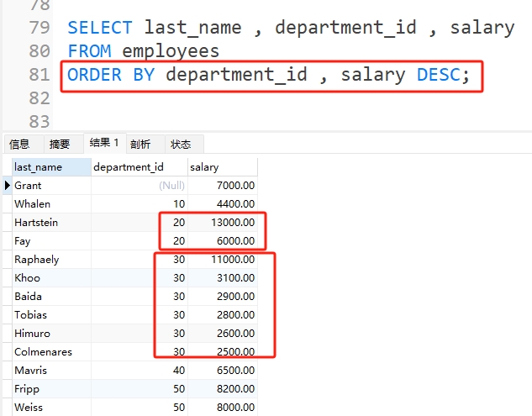The height and width of the screenshot is (416, 532).
Task: Place cursor on ORDER BY keyword in editor
Action: pos(112,75)
